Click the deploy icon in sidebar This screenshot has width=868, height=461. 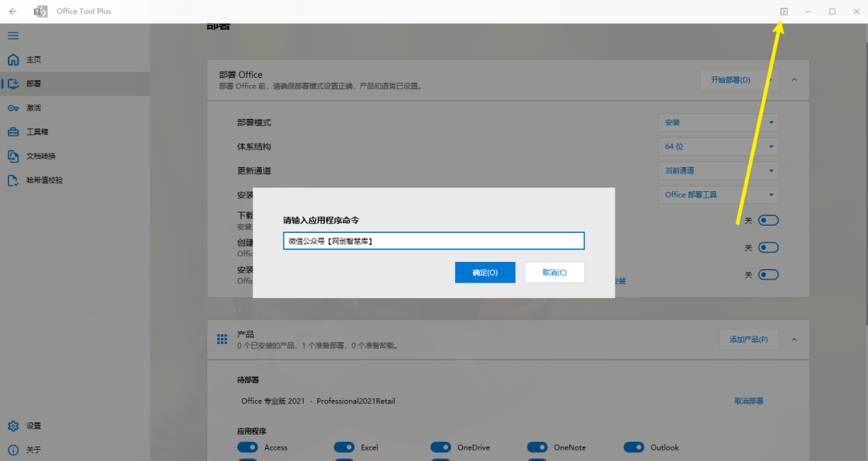[x=14, y=84]
